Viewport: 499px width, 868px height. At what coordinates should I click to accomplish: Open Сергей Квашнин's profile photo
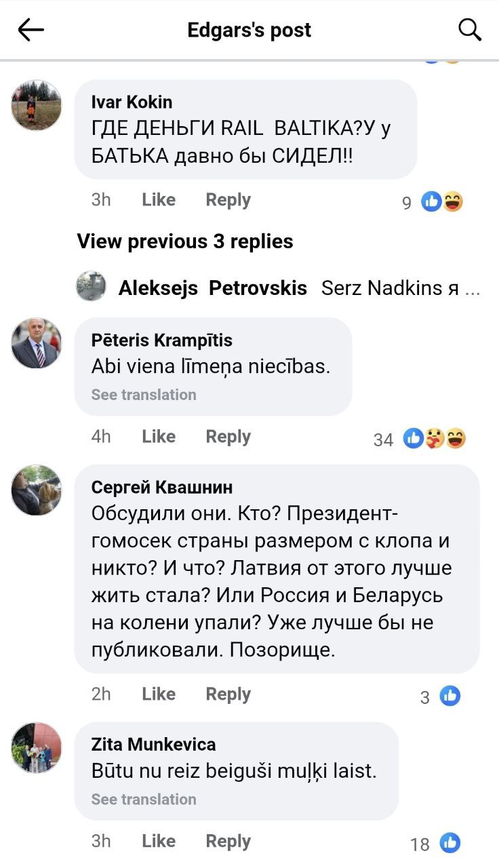tap(37, 490)
